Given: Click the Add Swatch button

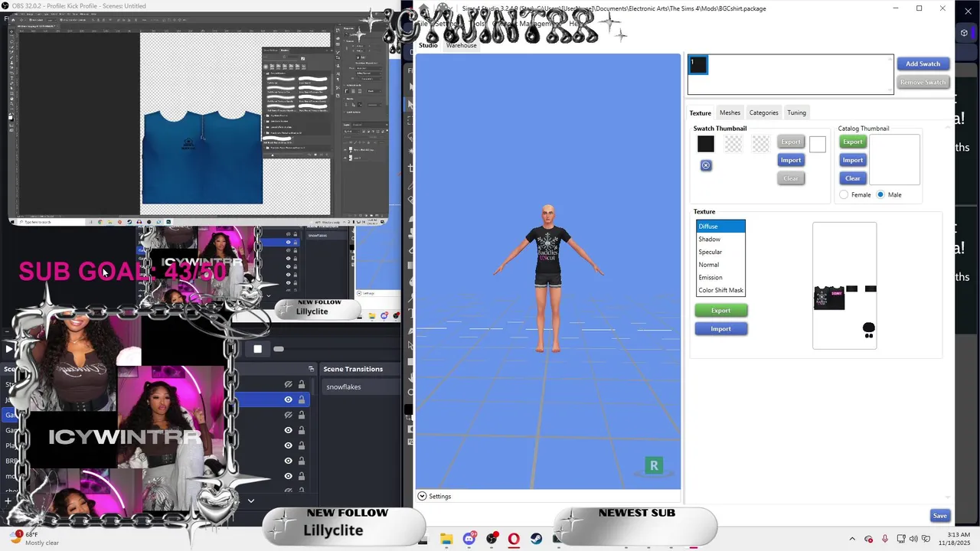Looking at the screenshot, I should coord(923,64).
